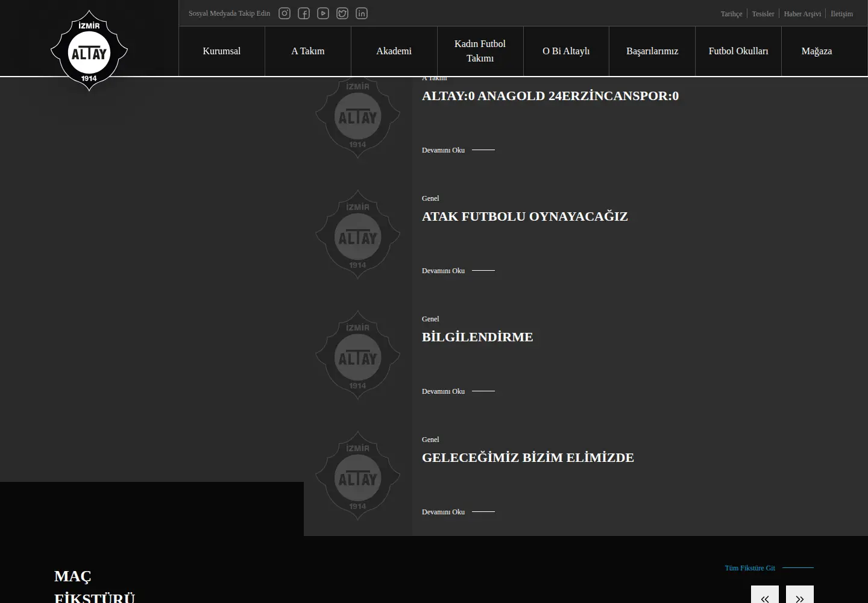Screen dimensions: 868x603
Task: Open the Instagram social icon
Action: pos(285,13)
